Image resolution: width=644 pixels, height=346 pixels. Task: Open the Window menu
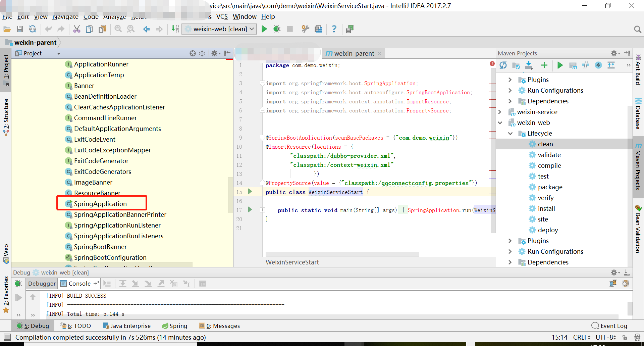click(245, 16)
